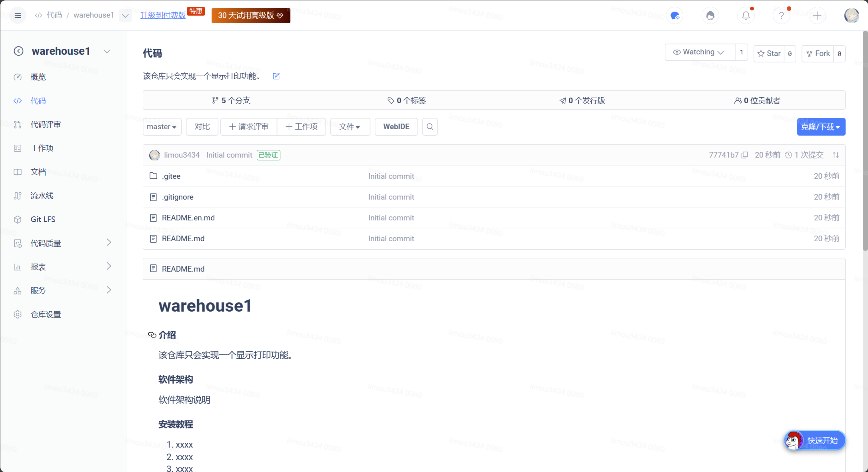Copy the commit hash 77741b7
Viewport: 868px width, 472px height.
pos(745,155)
